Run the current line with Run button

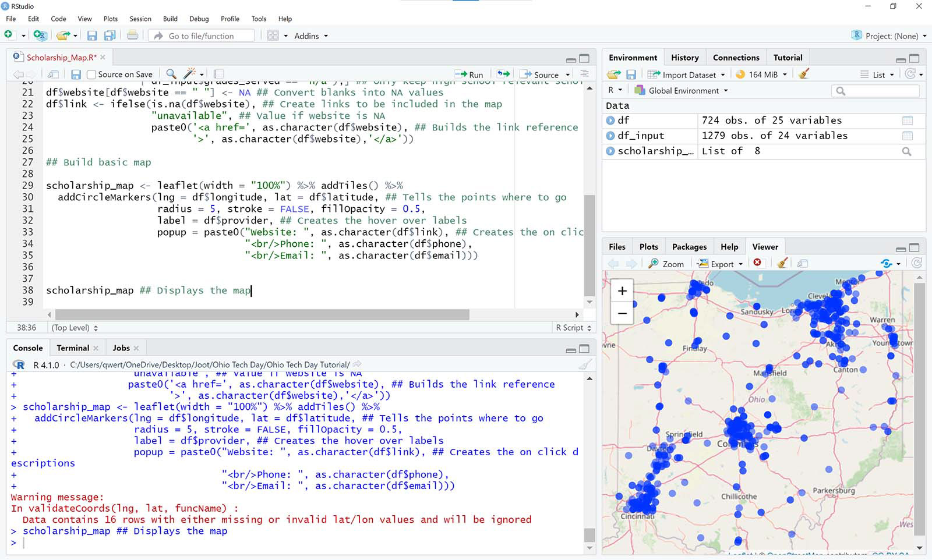coord(469,75)
